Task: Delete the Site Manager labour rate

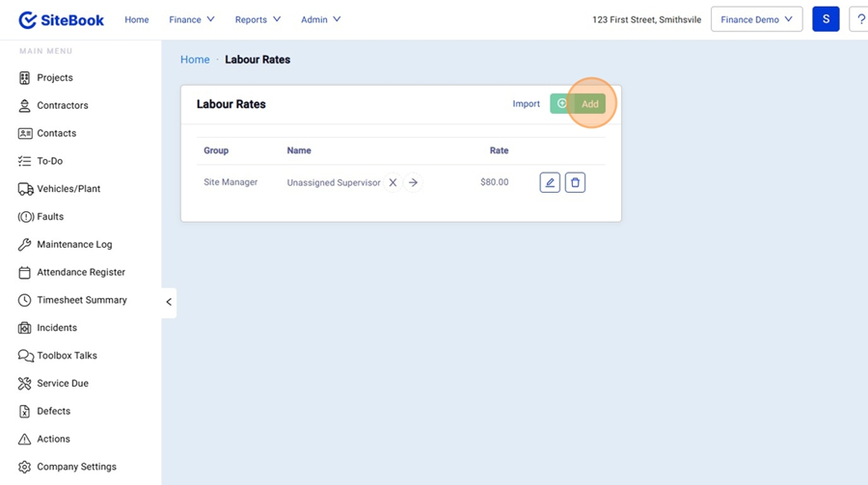Action: click(575, 182)
